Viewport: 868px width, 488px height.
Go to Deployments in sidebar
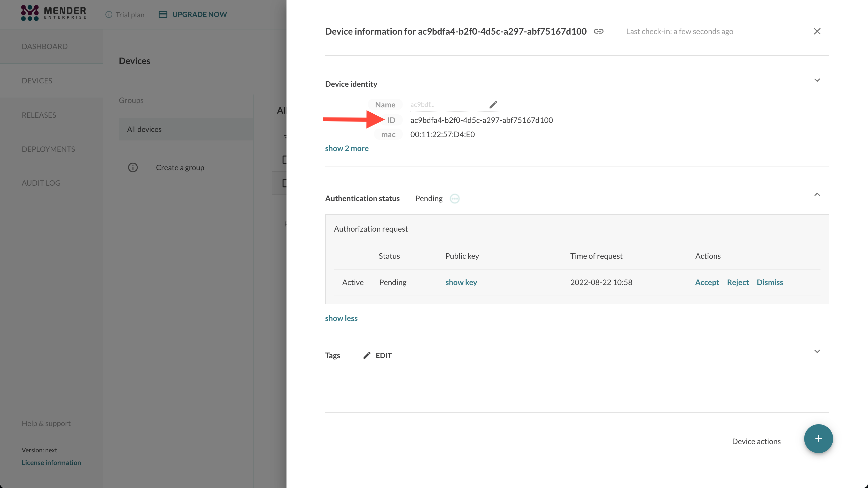[x=48, y=149]
